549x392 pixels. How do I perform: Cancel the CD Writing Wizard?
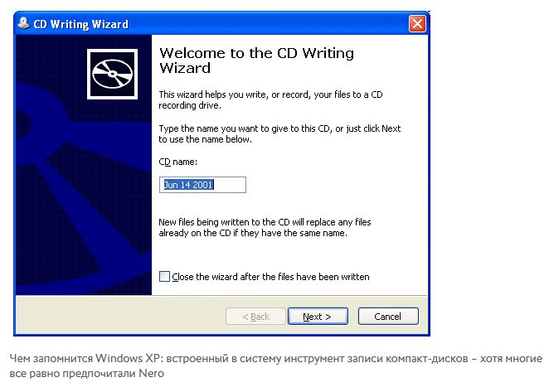click(388, 317)
